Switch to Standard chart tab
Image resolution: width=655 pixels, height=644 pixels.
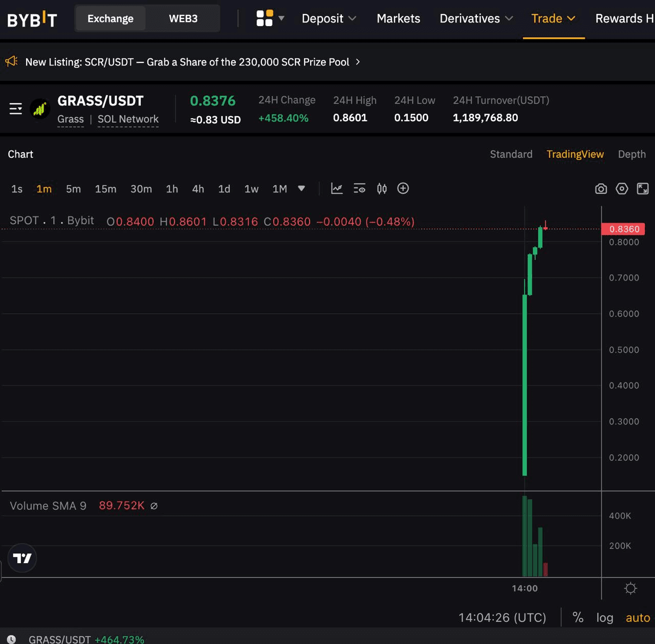coord(511,154)
